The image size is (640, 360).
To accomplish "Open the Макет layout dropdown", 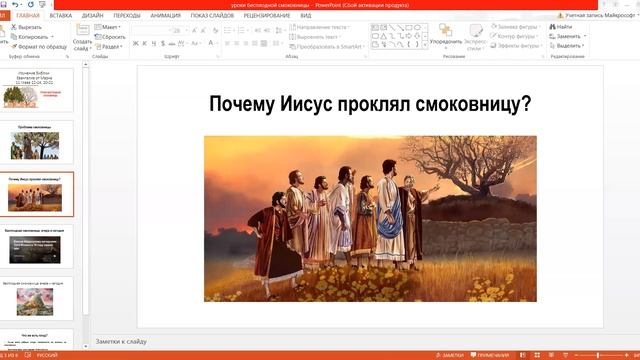I will (108, 27).
